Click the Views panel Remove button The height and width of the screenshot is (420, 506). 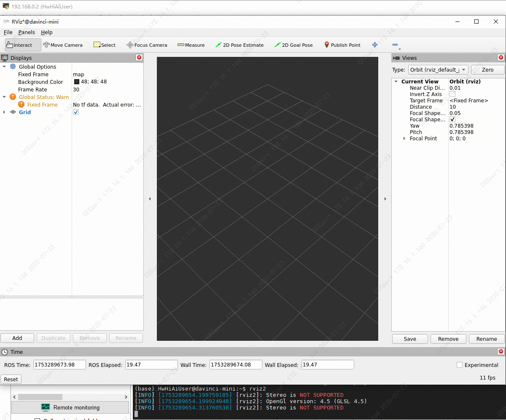[448, 339]
